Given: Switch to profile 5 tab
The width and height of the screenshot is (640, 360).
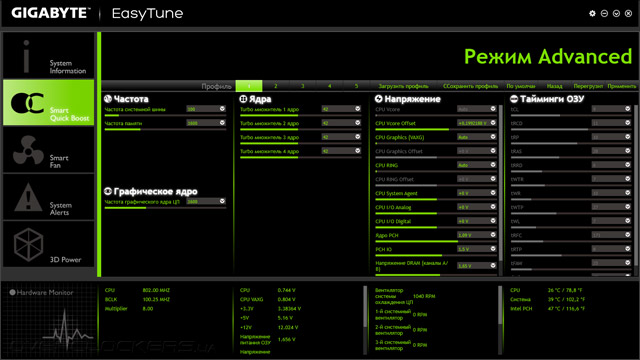Looking at the screenshot, I should coord(356,86).
